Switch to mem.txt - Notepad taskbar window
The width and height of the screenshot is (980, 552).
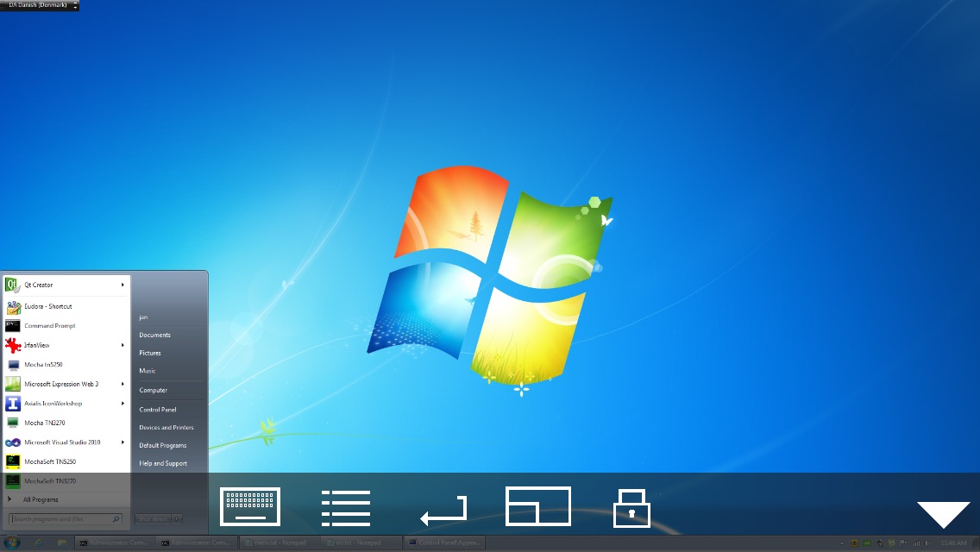pos(280,543)
